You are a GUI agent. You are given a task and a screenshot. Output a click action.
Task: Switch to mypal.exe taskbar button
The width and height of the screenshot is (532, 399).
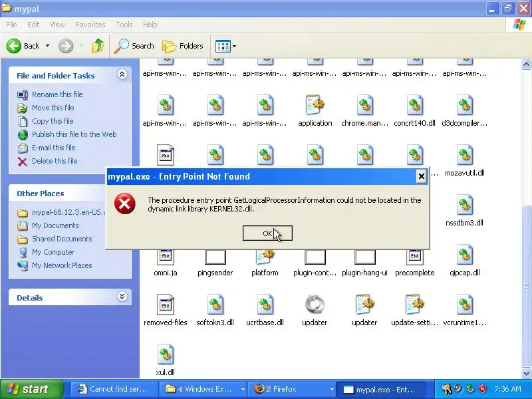point(382,389)
